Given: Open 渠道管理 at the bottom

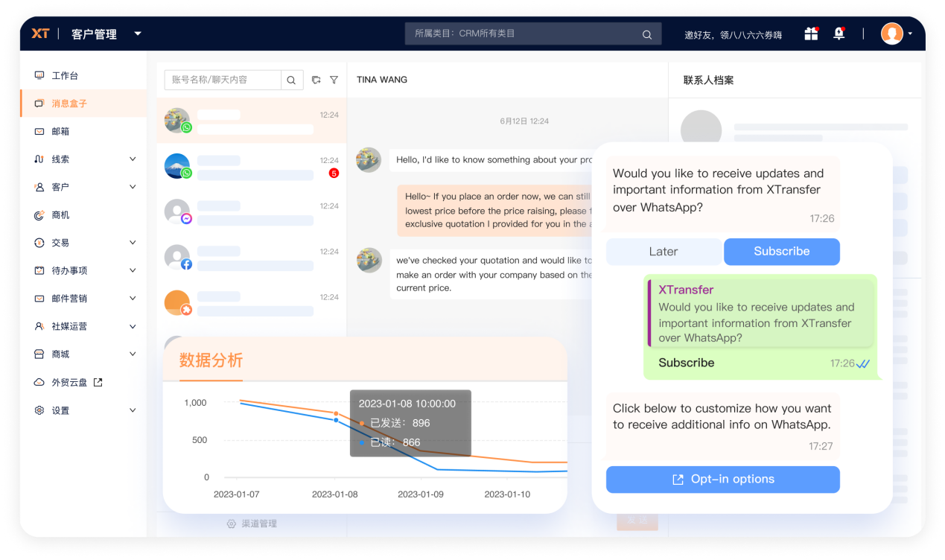Looking at the screenshot, I should [x=252, y=524].
